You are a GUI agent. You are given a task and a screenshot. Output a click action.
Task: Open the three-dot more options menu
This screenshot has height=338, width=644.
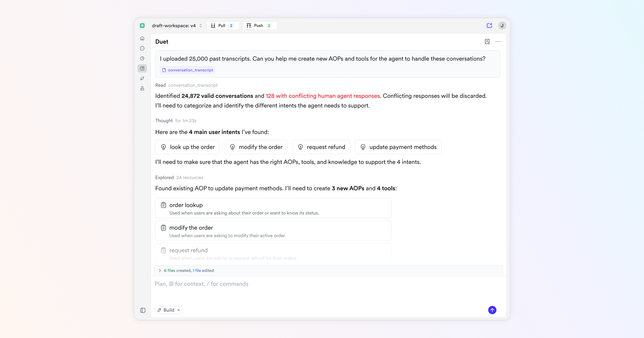click(498, 42)
